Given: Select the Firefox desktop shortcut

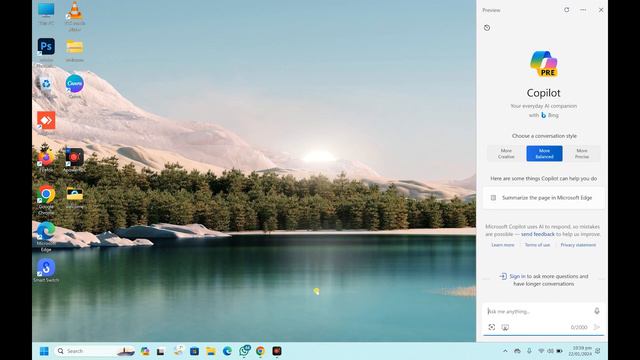Looking at the screenshot, I should (46, 159).
